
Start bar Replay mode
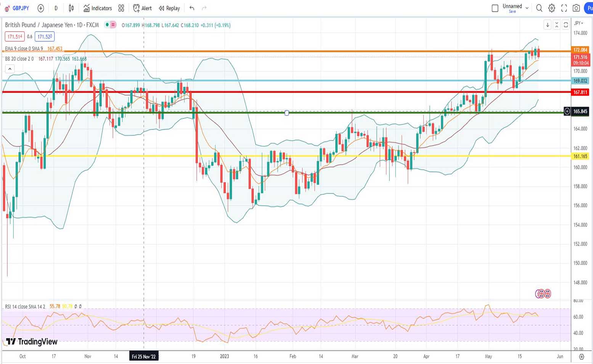point(169,8)
